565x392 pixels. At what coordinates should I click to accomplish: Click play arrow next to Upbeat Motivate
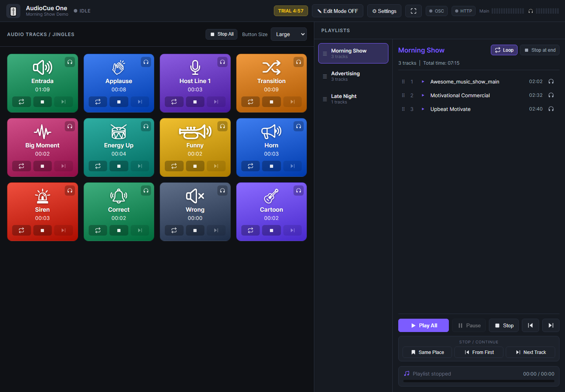(423, 109)
